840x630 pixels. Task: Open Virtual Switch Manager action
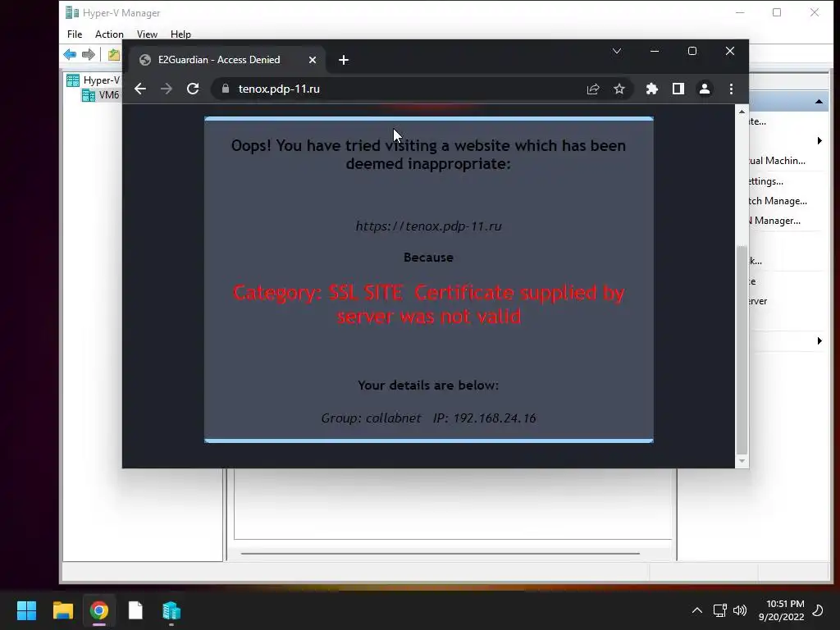(x=778, y=201)
